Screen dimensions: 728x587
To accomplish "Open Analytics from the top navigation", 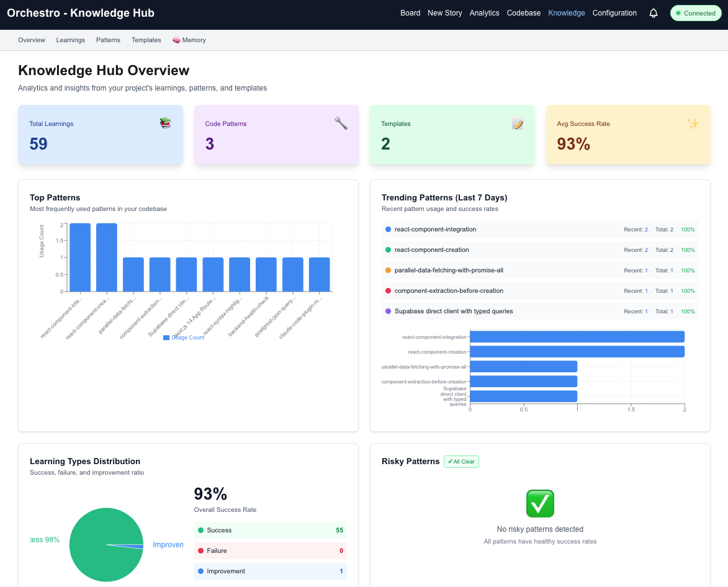I will point(484,12).
